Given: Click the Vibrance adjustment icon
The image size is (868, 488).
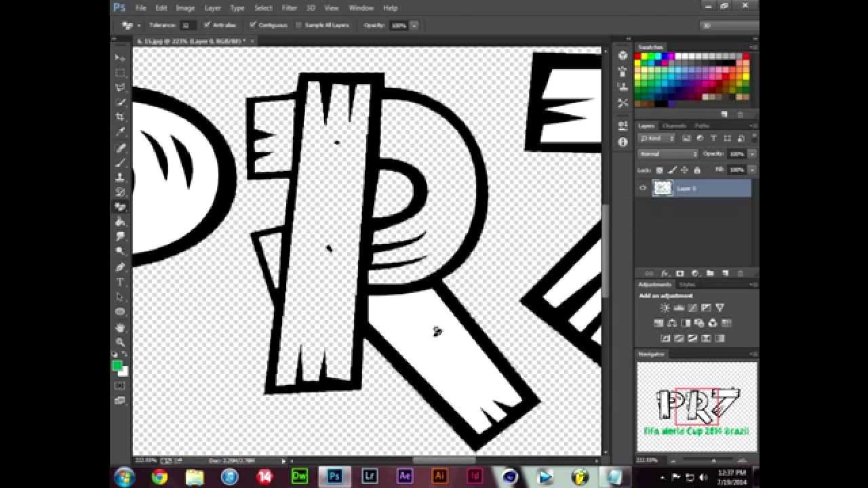Looking at the screenshot, I should pos(720,308).
